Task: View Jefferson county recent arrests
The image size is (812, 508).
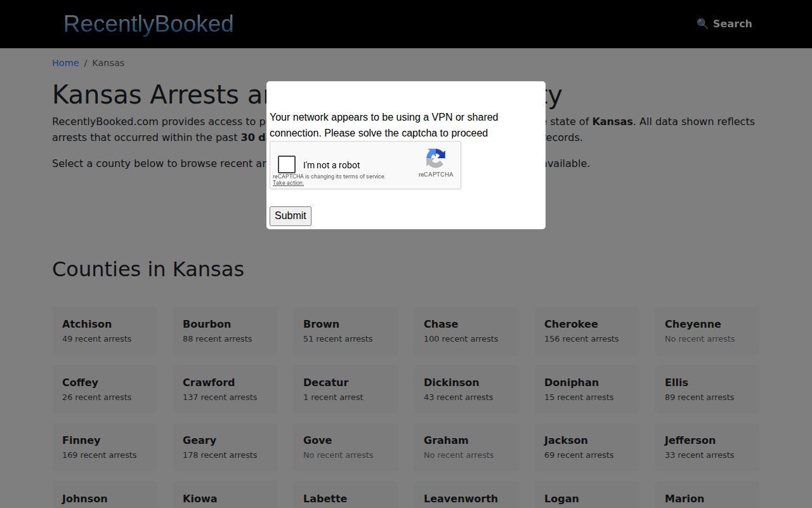Action: point(707,447)
